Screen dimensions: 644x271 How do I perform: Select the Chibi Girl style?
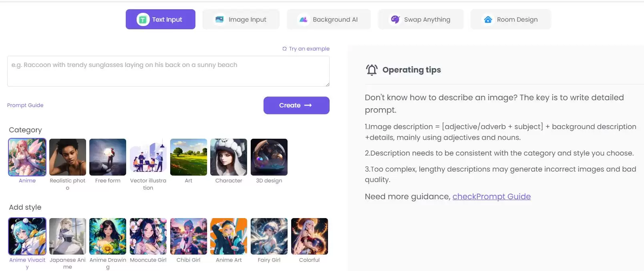point(189,237)
